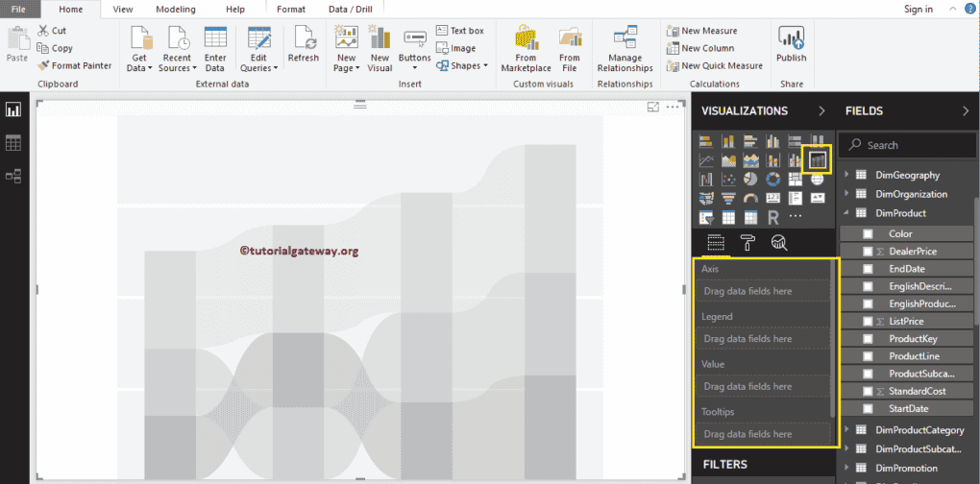The image size is (980, 484).
Task: Select the Clustered column chart visualization
Action: pyautogui.click(x=773, y=141)
